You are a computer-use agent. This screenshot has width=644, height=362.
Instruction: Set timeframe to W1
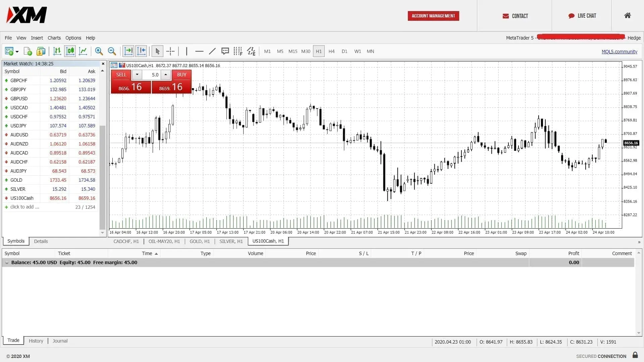point(358,51)
